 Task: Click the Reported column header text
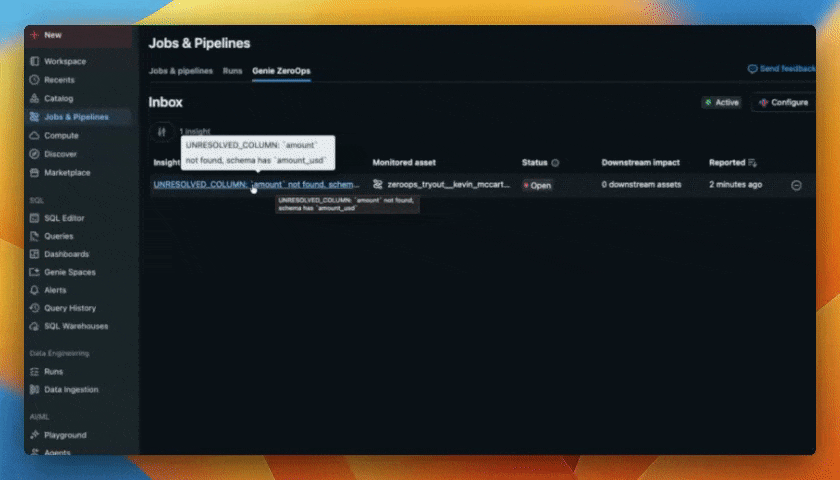point(727,163)
